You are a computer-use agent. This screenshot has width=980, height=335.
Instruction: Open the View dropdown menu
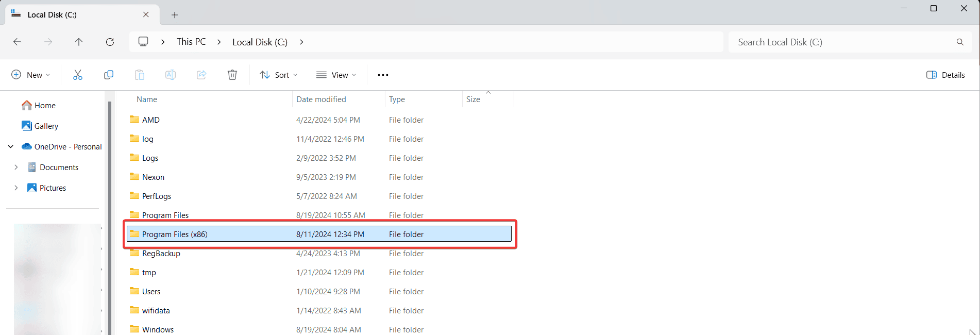tap(336, 75)
